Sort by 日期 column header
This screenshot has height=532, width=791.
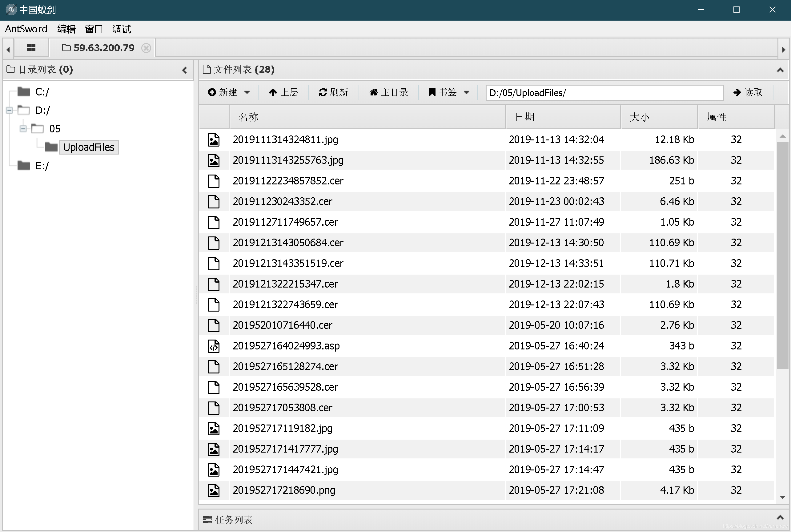pyautogui.click(x=563, y=117)
